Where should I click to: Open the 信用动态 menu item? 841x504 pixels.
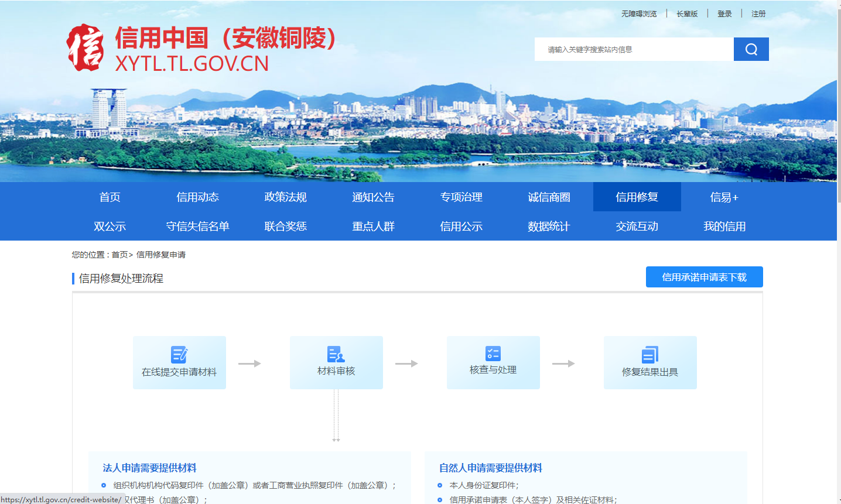(198, 197)
